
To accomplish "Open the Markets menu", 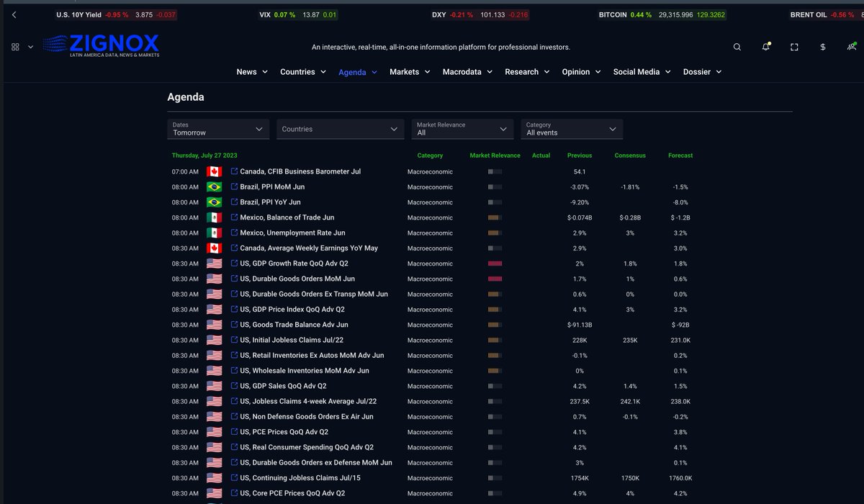I will (410, 72).
